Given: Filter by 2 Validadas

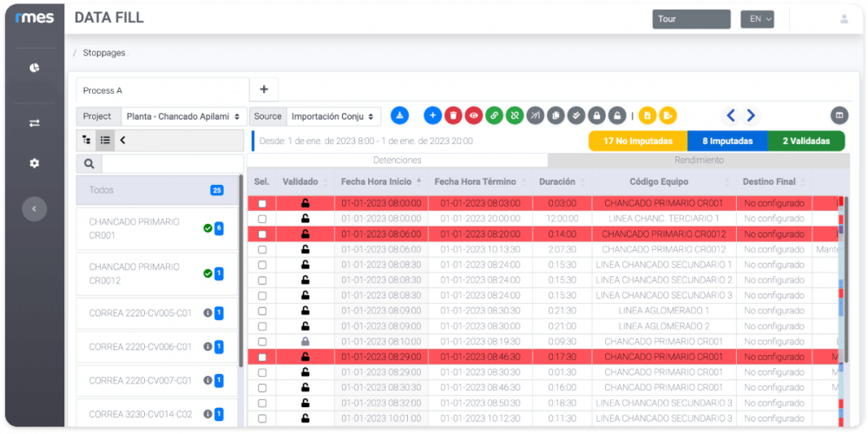Looking at the screenshot, I should [x=806, y=141].
